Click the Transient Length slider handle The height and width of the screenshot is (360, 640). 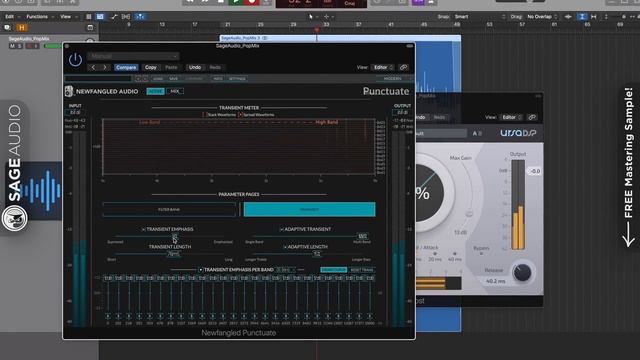pos(173,254)
